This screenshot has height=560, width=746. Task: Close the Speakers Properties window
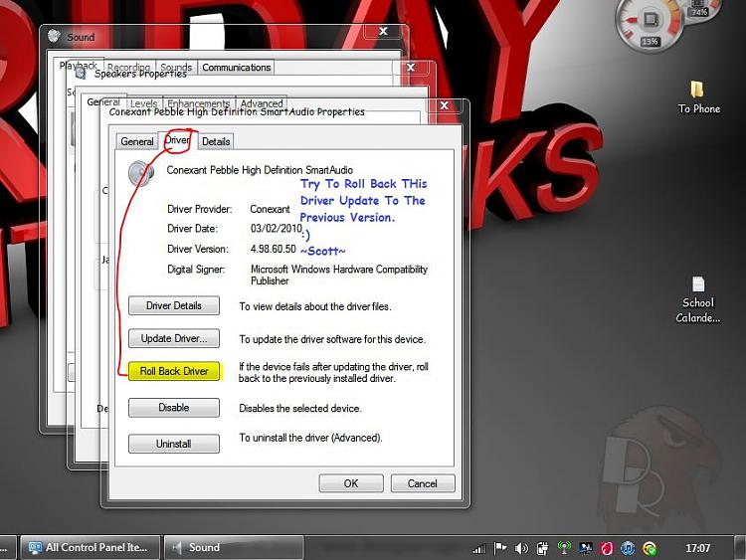point(411,67)
